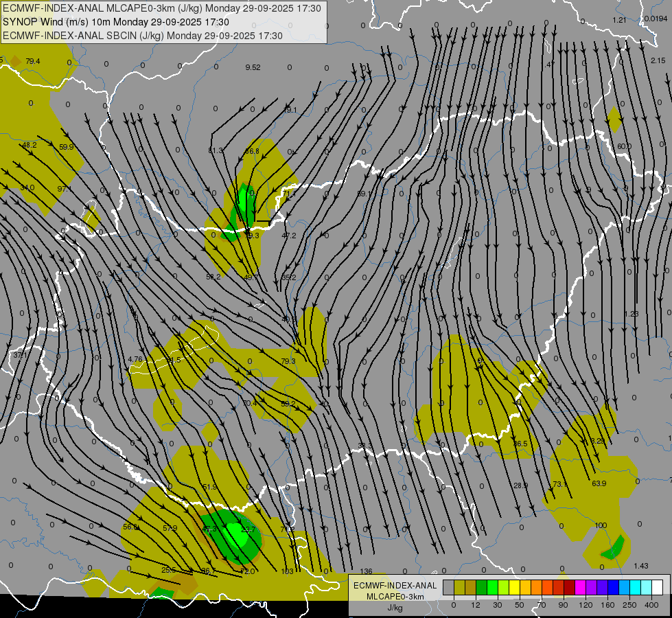
Task: Click the '12' tick label on legend
Action: click(x=476, y=605)
